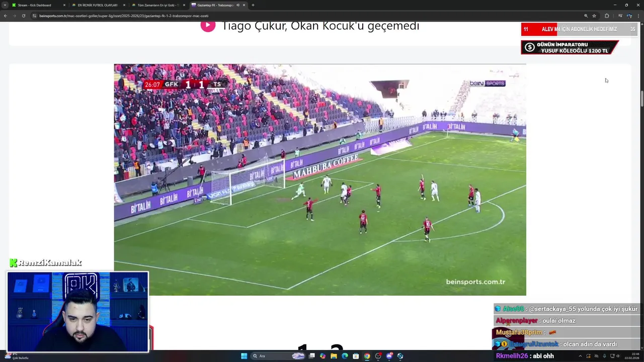The height and width of the screenshot is (362, 644).
Task: Open the tab search dropdown arrow
Action: 5,5
